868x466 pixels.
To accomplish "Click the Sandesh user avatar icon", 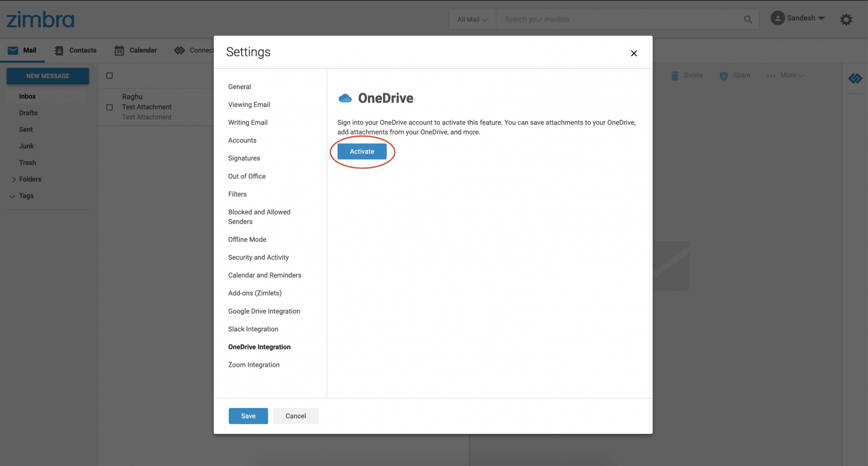I will click(x=777, y=18).
